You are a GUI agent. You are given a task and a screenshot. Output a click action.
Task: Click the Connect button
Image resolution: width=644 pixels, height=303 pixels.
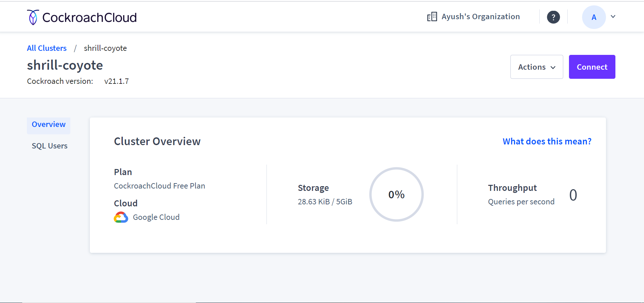coord(592,67)
